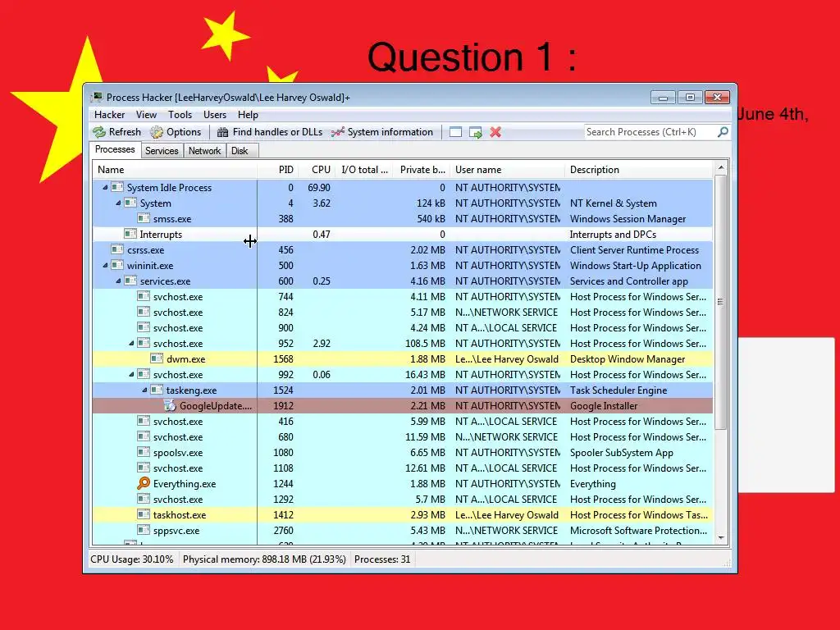Collapse svchost.exe PID 992 node

131,374
